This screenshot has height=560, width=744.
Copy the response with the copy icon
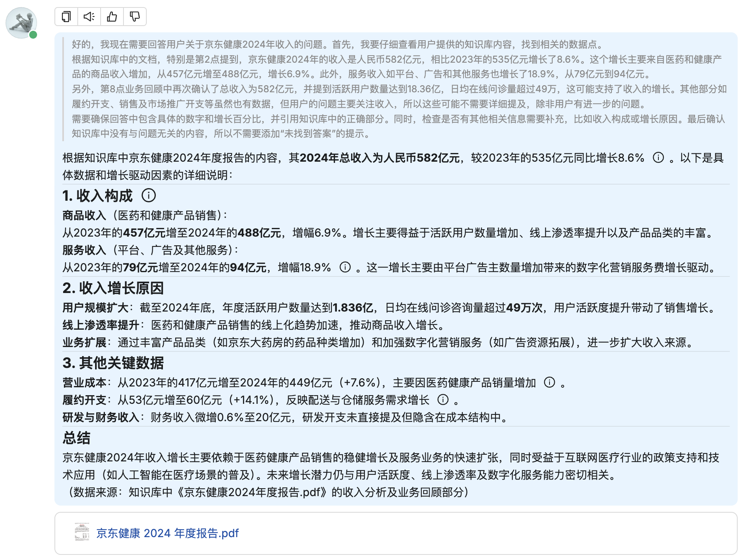66,17
